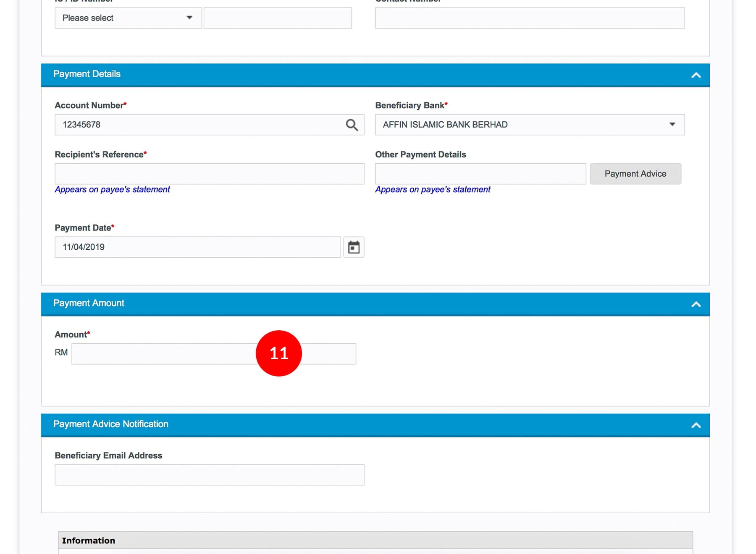The width and height of the screenshot is (756, 554).
Task: Collapse the Payment Advice Notification section
Action: [x=696, y=425]
